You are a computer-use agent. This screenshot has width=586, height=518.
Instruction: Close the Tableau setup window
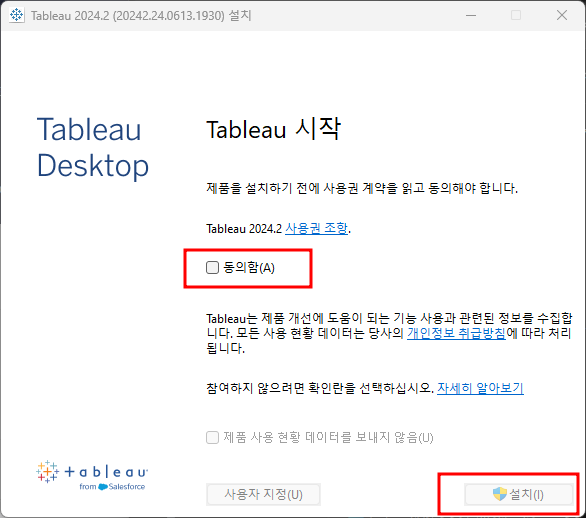[562, 15]
